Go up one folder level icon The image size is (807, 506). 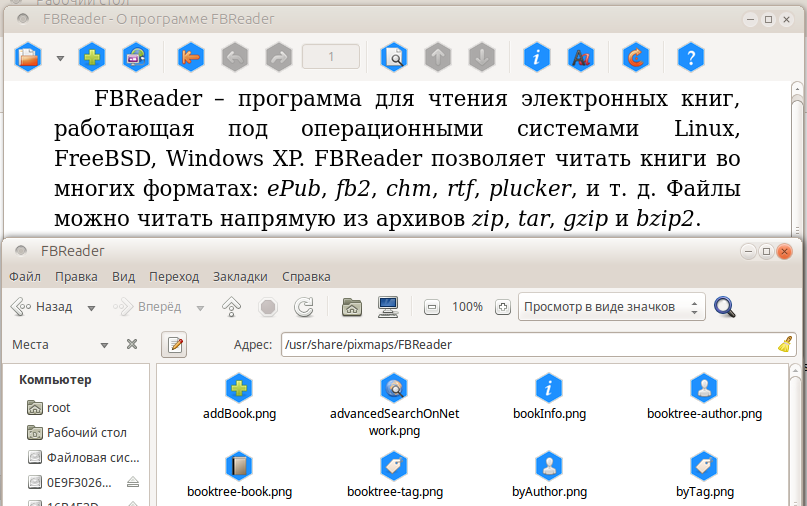tap(232, 307)
